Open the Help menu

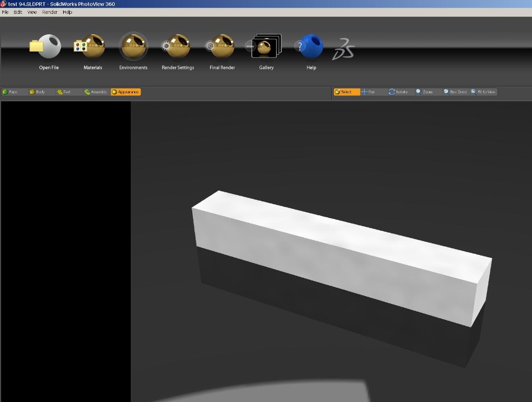pyautogui.click(x=67, y=12)
